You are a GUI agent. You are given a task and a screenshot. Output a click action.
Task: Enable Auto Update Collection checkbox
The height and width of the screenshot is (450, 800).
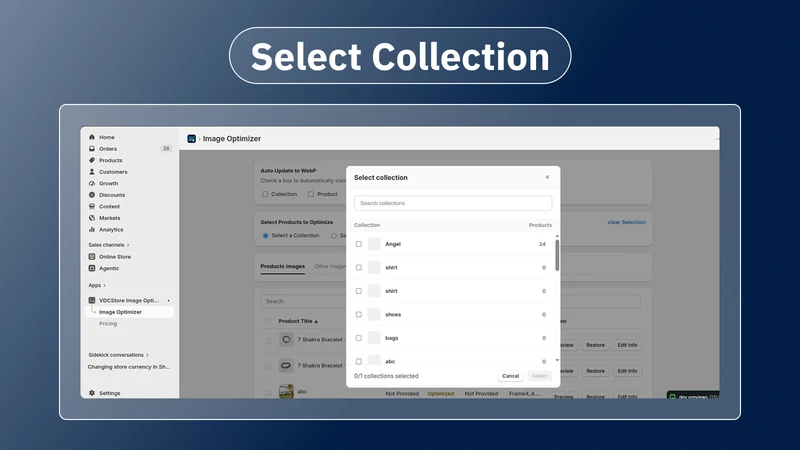pyautogui.click(x=265, y=194)
